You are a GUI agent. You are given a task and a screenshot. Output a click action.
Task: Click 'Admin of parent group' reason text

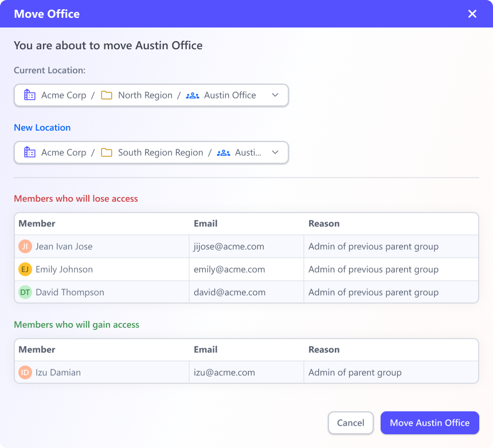point(355,372)
